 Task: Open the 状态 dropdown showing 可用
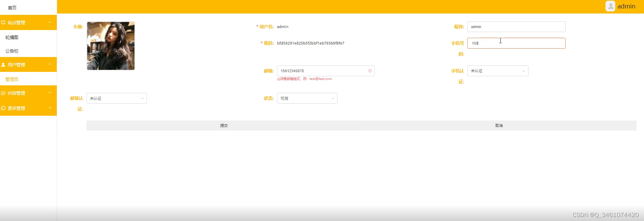(307, 98)
